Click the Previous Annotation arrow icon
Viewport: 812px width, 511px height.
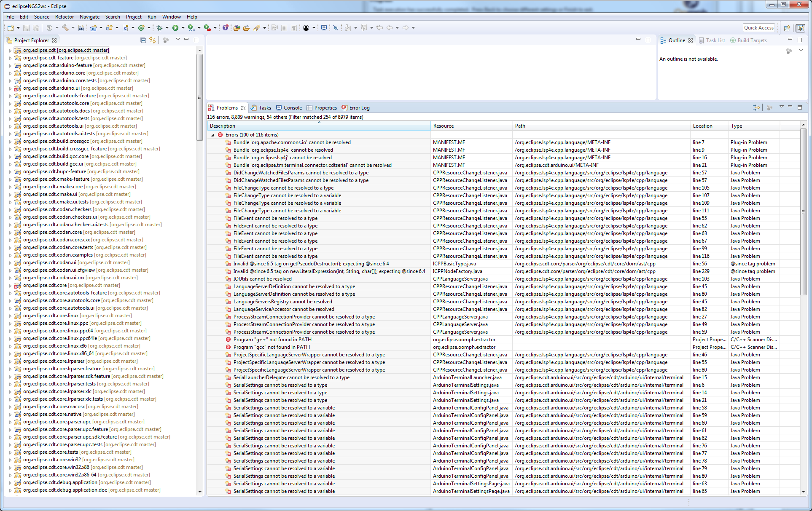pos(363,28)
